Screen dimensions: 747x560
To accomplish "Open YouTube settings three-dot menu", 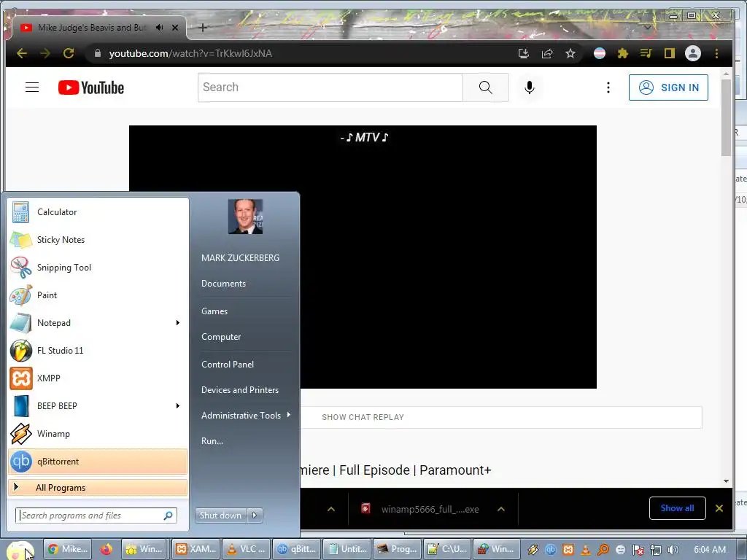I will coord(608,87).
